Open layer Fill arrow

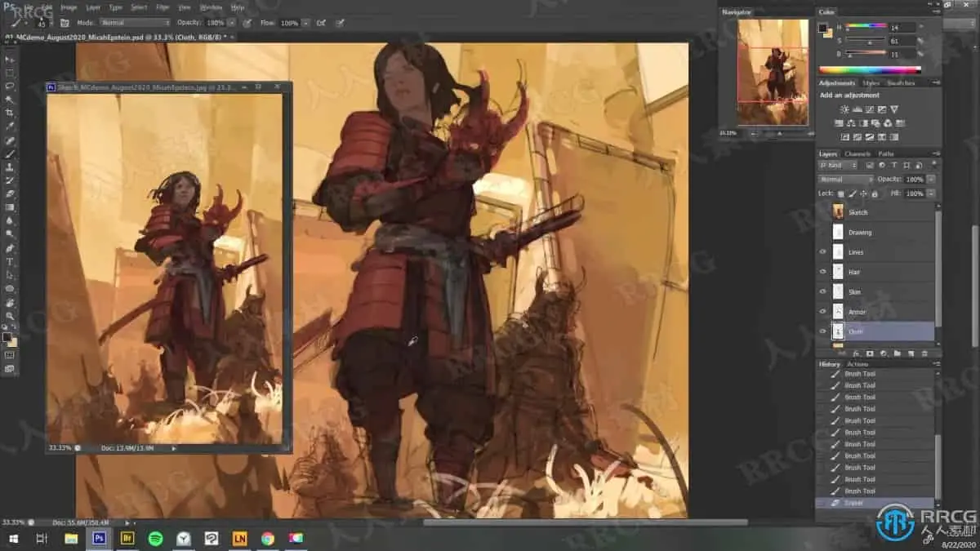click(931, 193)
